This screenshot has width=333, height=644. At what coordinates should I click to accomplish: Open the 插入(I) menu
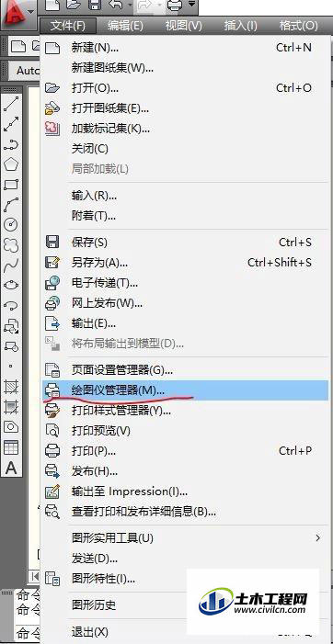(240, 26)
